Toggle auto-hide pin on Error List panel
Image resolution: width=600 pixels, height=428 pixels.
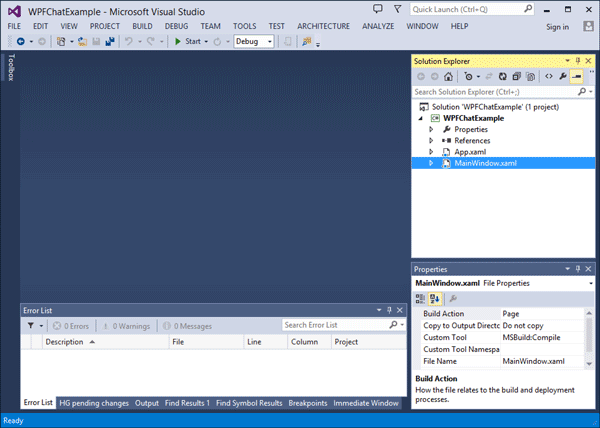(389, 310)
